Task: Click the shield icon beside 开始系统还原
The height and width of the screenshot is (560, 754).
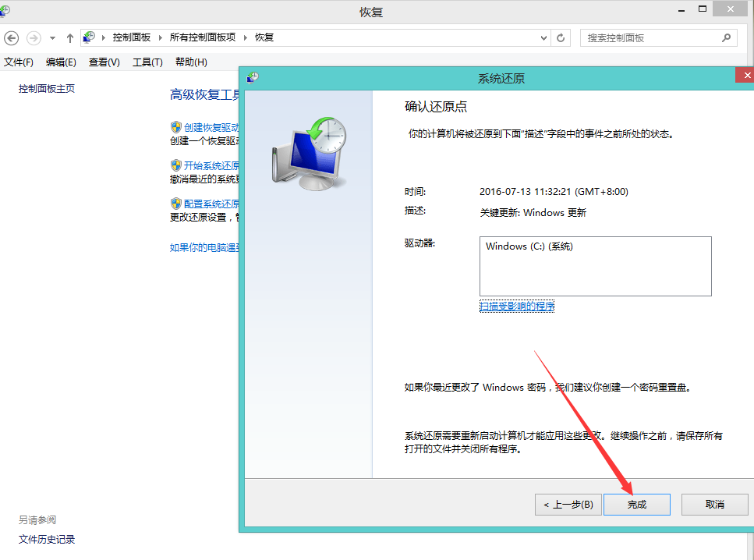Action: tap(176, 165)
